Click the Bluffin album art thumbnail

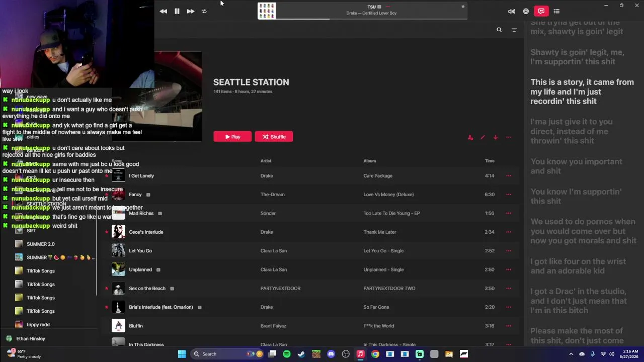point(118,326)
